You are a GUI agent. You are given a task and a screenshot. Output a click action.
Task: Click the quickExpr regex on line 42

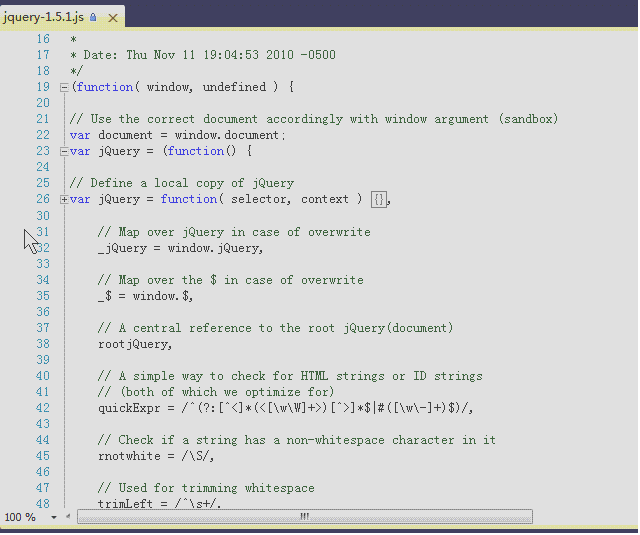tap(327, 408)
